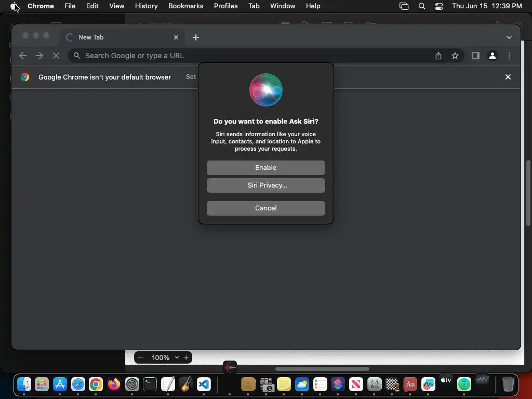Click the Stage Manager icon in menu bar

click(x=404, y=6)
